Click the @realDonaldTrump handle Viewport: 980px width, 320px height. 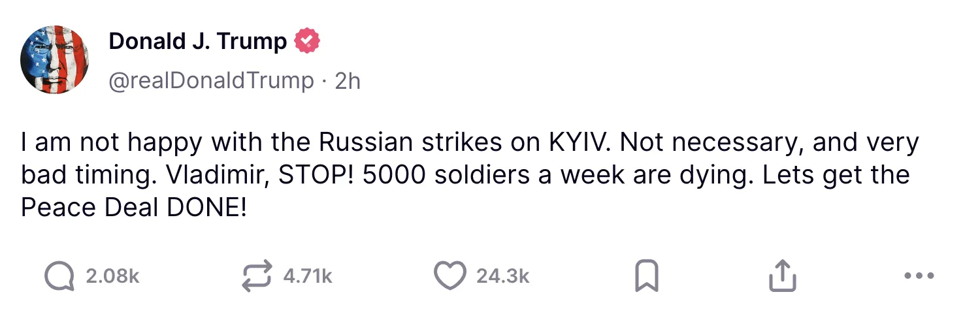[x=211, y=80]
